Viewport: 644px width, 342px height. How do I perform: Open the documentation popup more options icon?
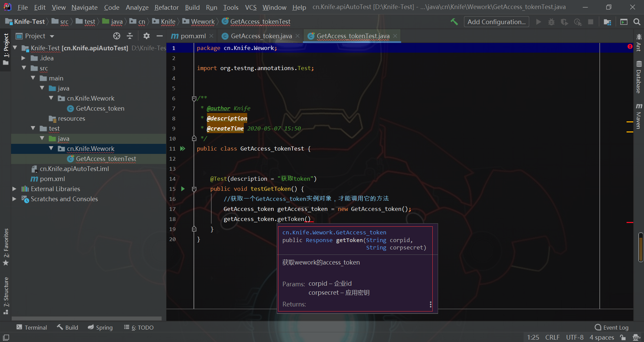[430, 304]
